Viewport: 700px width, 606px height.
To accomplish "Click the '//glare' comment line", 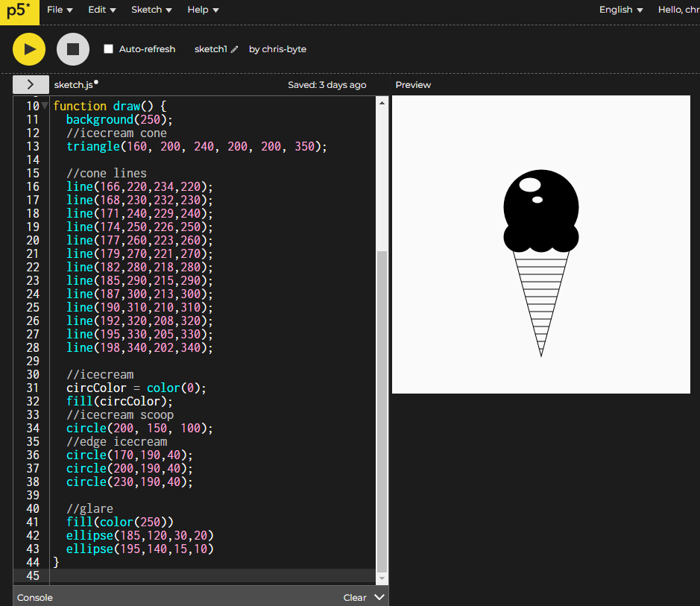I will click(x=89, y=508).
